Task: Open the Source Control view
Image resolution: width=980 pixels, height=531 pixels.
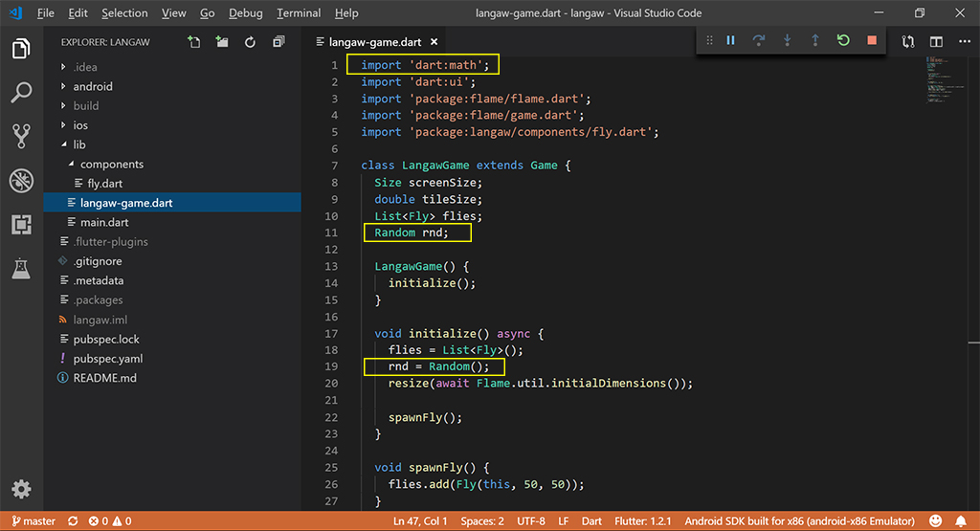Action: pos(21,137)
